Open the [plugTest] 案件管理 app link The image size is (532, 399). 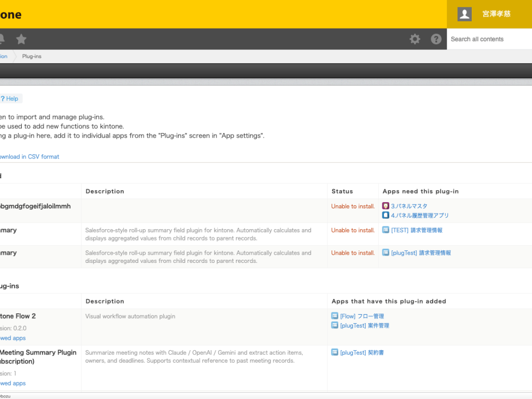[364, 326]
